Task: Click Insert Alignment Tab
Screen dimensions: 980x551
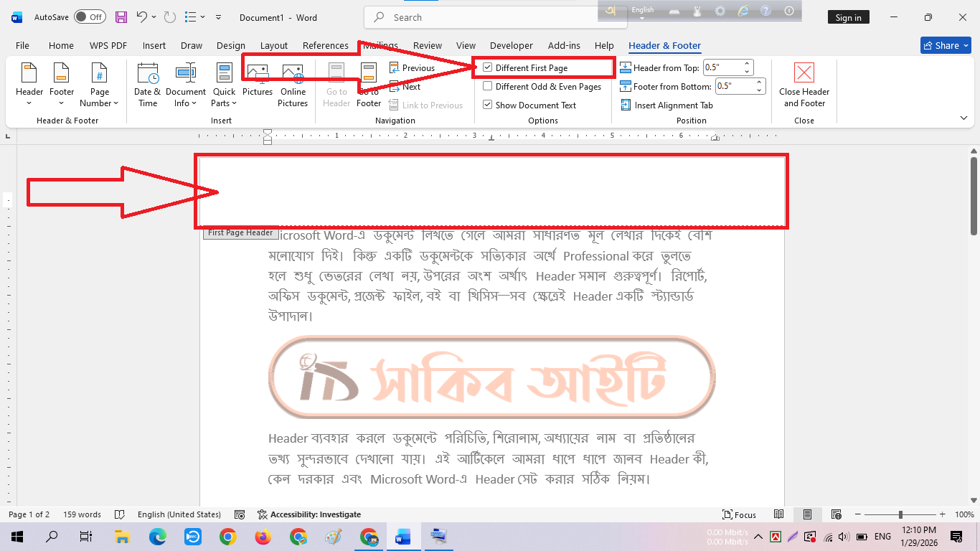Action: tap(666, 105)
